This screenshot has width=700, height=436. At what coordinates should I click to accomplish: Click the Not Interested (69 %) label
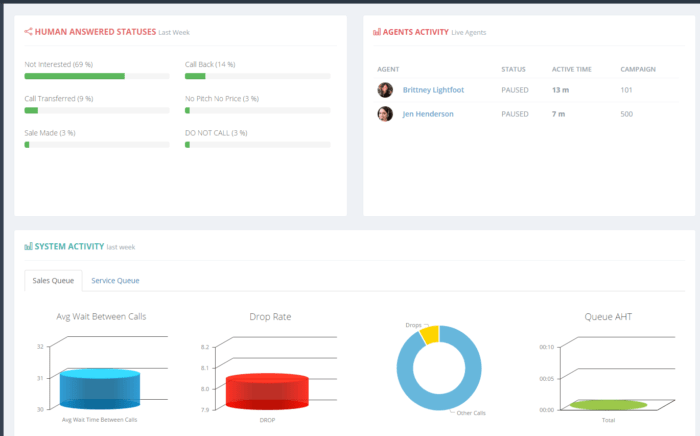(58, 64)
